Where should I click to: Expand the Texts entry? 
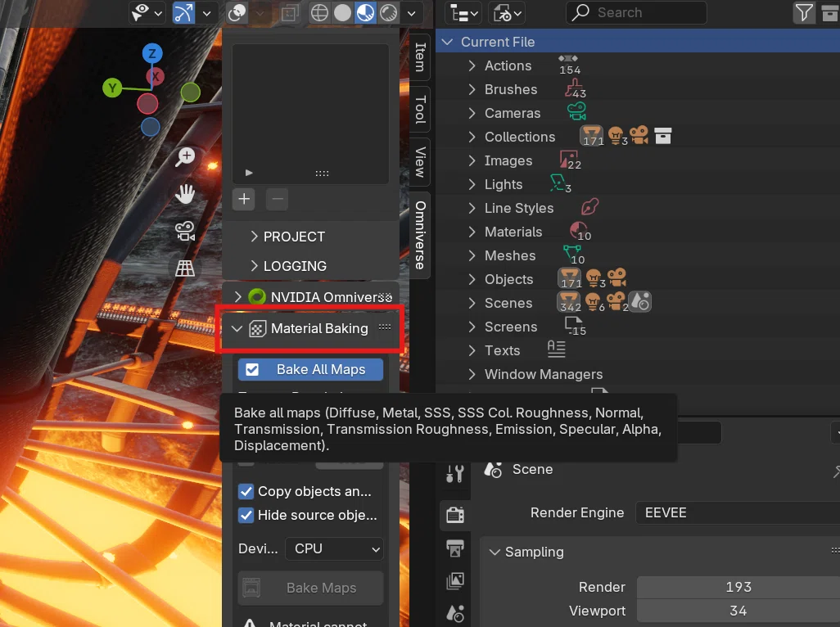pyautogui.click(x=472, y=350)
